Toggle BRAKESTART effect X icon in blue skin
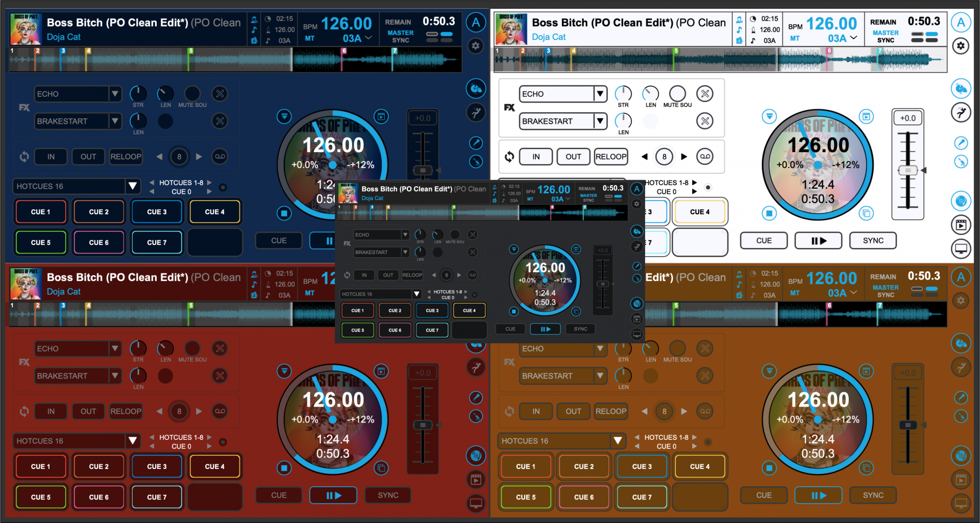The height and width of the screenshot is (523, 980). [x=220, y=121]
